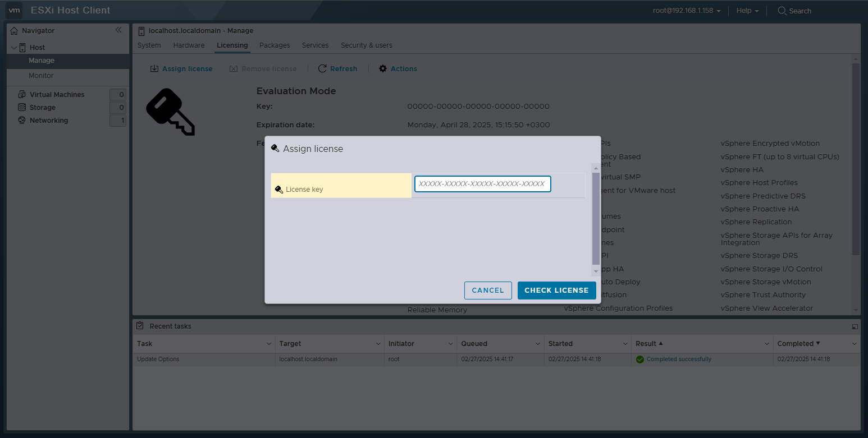Click the Networking globe icon
868x438 pixels.
coord(22,120)
